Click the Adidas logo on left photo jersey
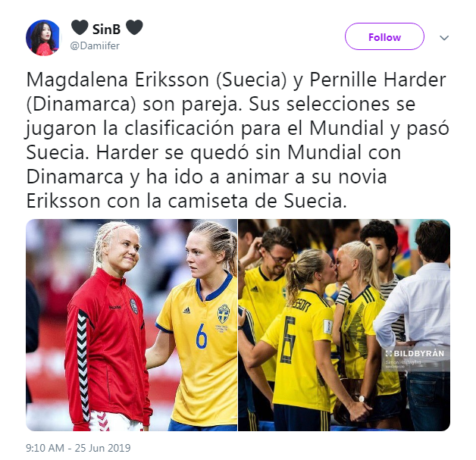 click(x=186, y=310)
